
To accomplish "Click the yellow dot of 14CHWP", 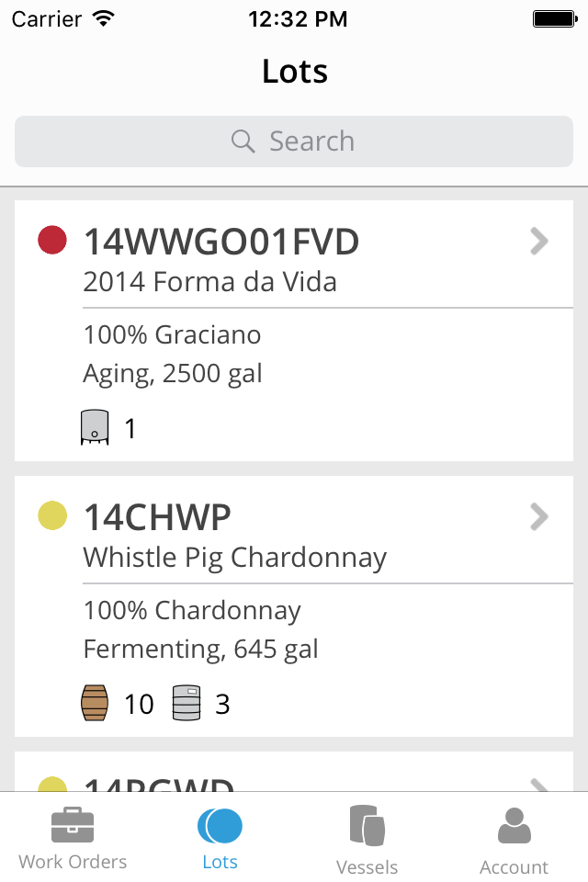I will pos(52,515).
